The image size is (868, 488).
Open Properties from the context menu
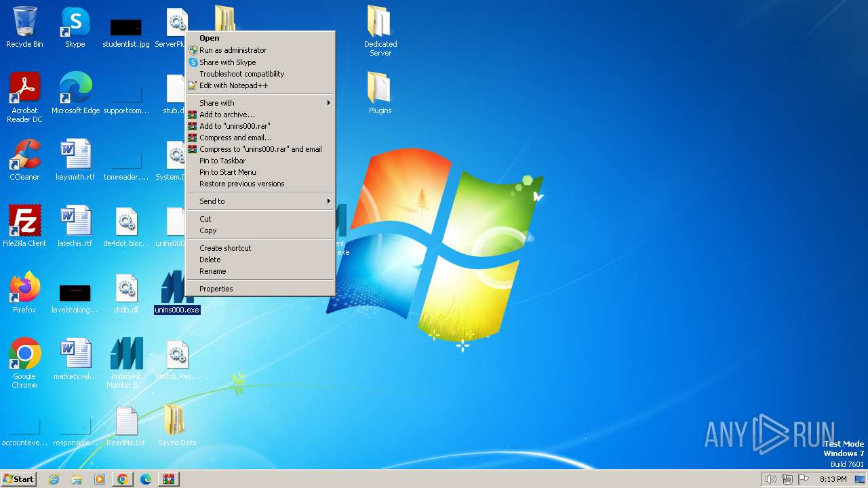coord(260,289)
